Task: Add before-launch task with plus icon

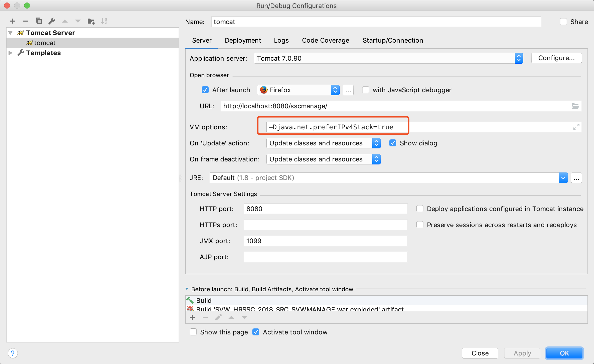Action: coord(192,317)
